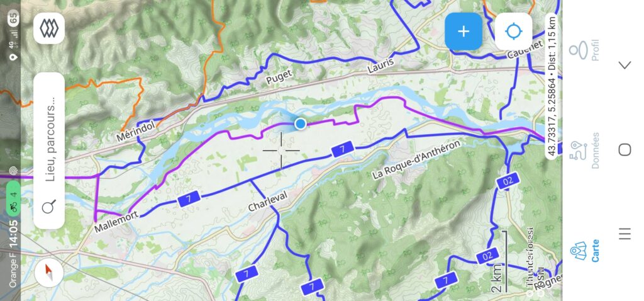Tap the coordinates and distance label
The image size is (644, 301).
pos(553,86)
